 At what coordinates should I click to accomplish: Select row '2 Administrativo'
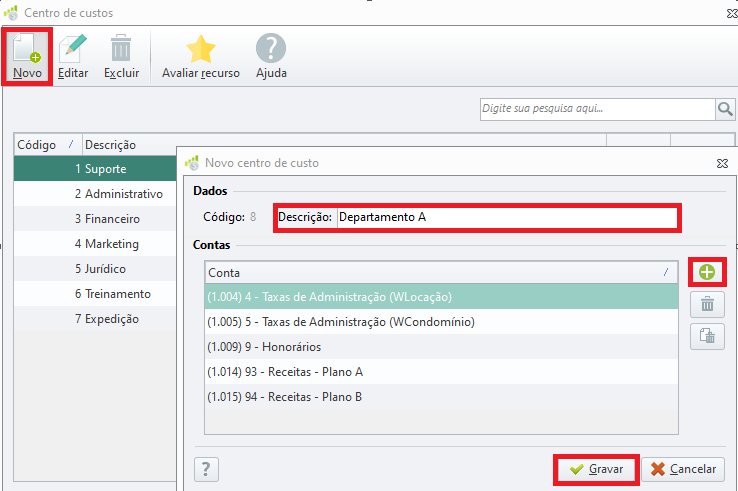(95, 193)
